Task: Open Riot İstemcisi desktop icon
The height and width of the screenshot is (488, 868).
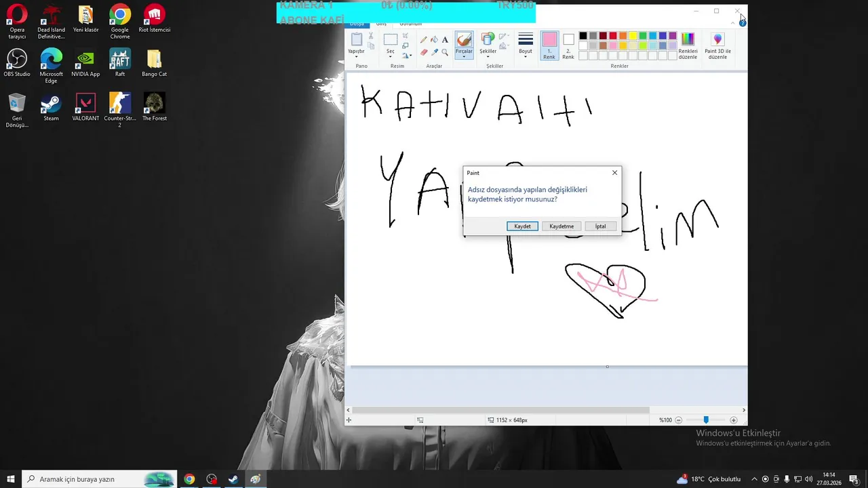Action: tap(155, 19)
